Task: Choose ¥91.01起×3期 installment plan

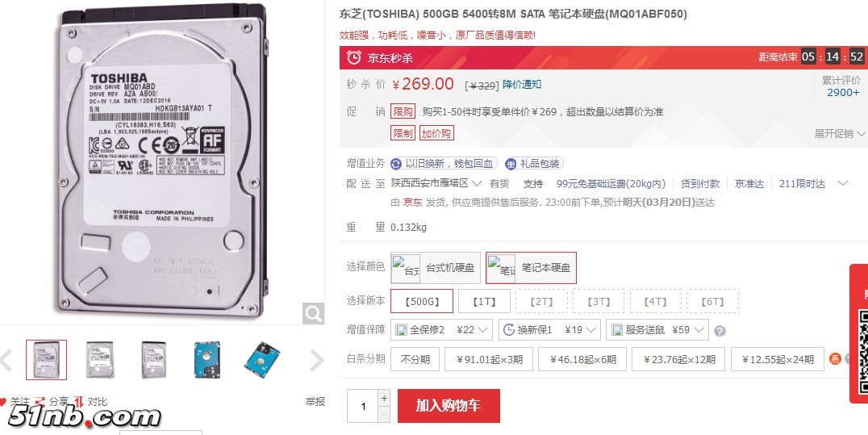Action: (488, 359)
